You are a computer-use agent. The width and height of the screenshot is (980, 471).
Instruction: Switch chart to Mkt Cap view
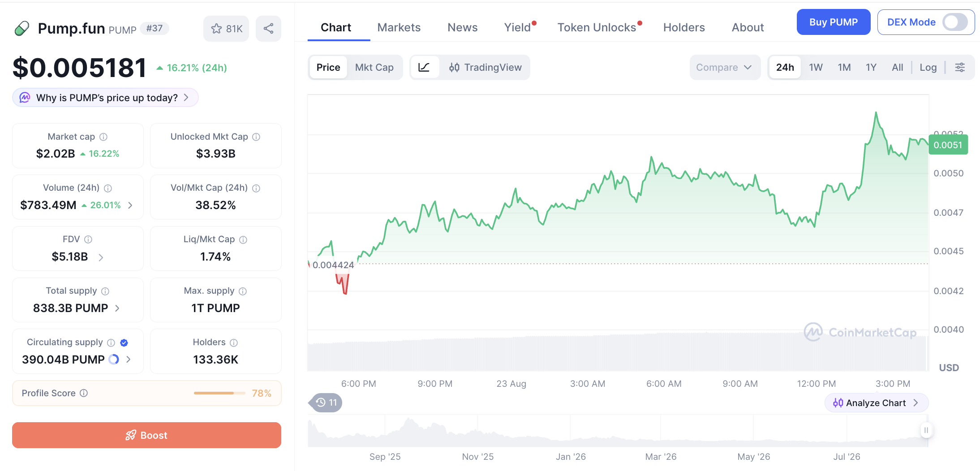click(374, 67)
